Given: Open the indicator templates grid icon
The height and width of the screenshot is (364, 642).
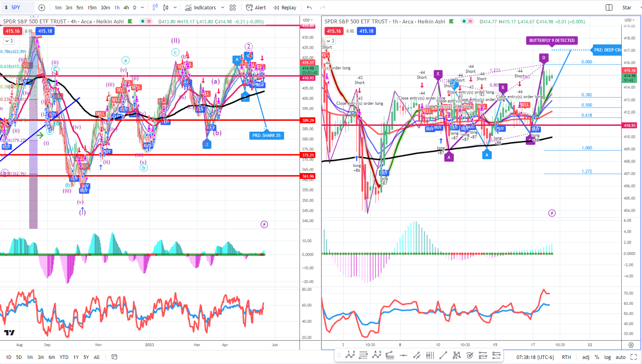Looking at the screenshot, I should [233, 7].
